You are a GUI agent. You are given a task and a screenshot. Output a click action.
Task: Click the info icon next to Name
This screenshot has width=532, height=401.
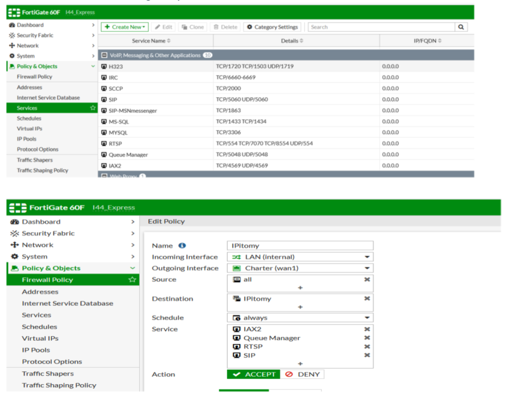pyautogui.click(x=182, y=245)
